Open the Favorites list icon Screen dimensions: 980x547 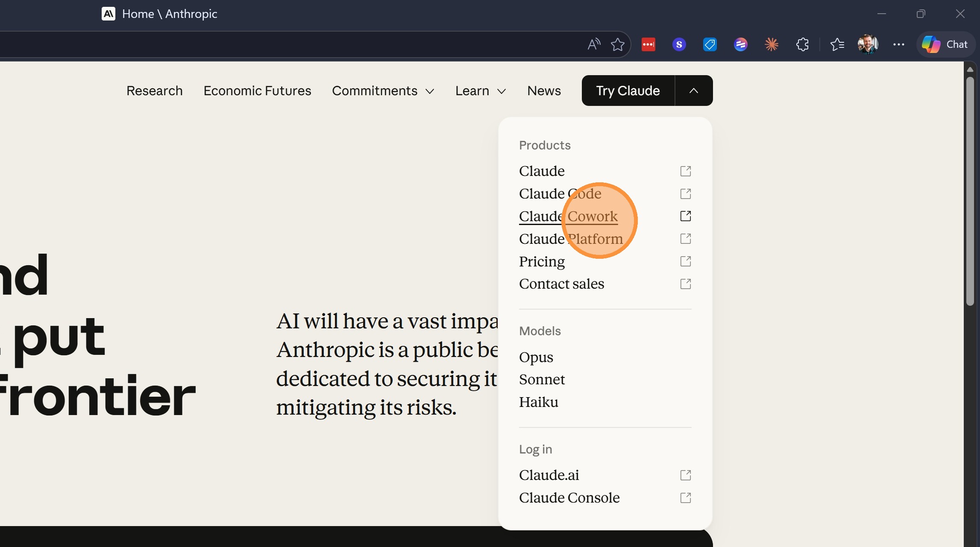pos(837,44)
